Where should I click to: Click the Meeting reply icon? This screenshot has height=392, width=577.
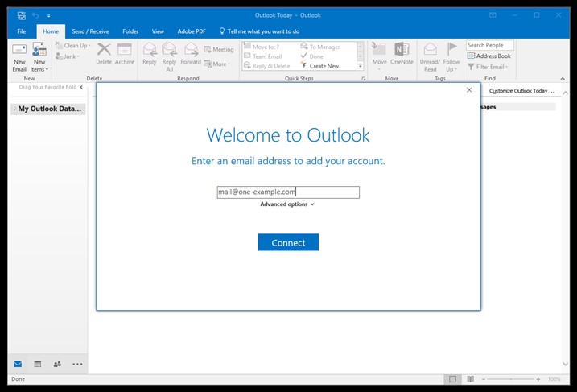point(219,49)
